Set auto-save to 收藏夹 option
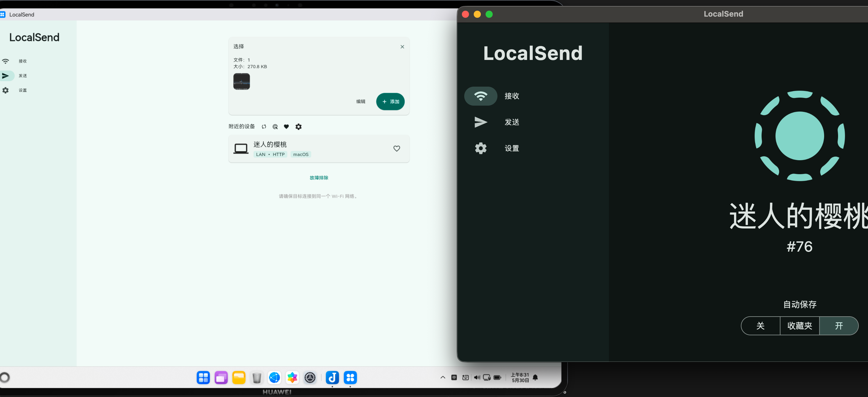Screen dimensions: 868x397 800,326
